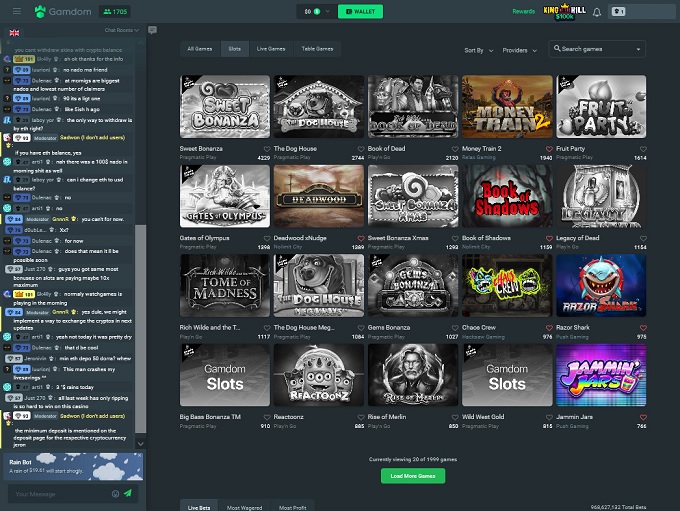Toggle Deadwood xNudge favorite heart

(x=361, y=238)
